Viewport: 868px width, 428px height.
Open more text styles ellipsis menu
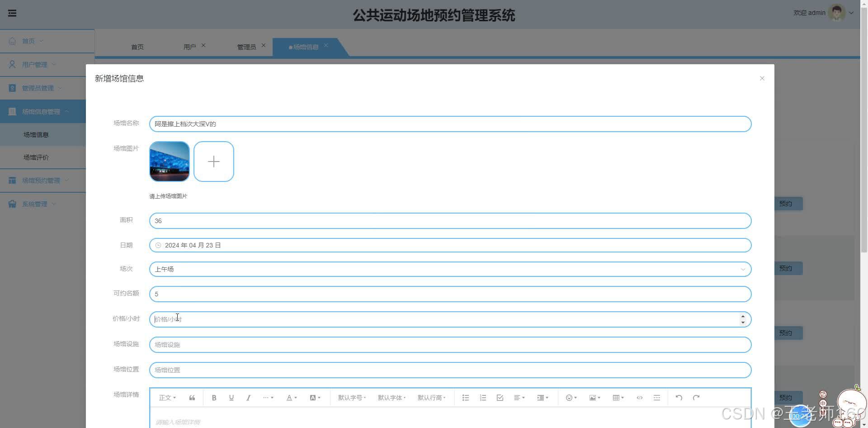[268, 398]
